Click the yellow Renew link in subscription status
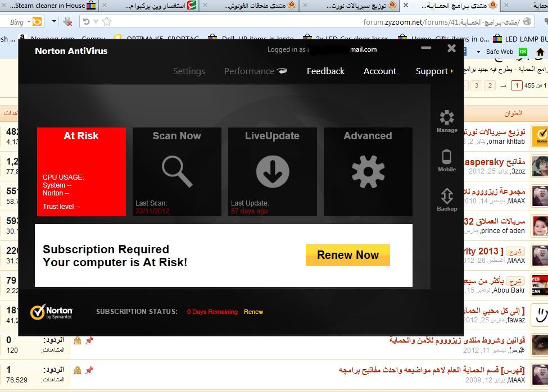Image resolution: width=548 pixels, height=392 pixels. click(x=253, y=312)
